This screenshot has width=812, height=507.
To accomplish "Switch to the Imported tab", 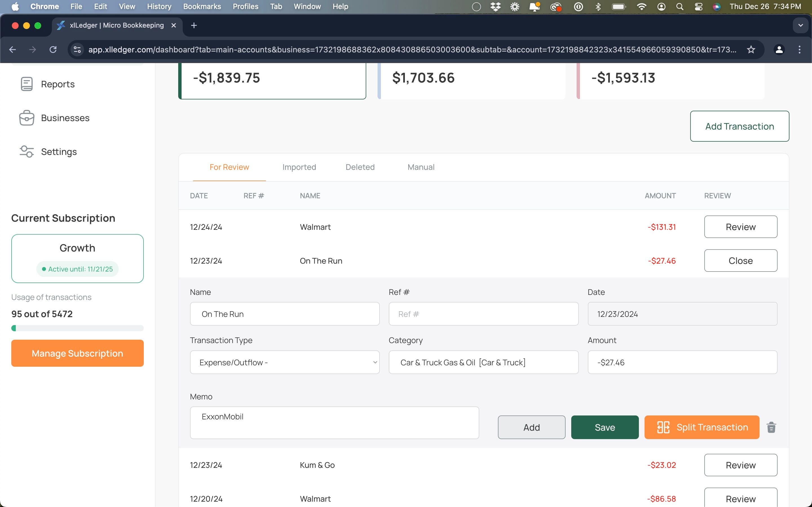I will (299, 167).
